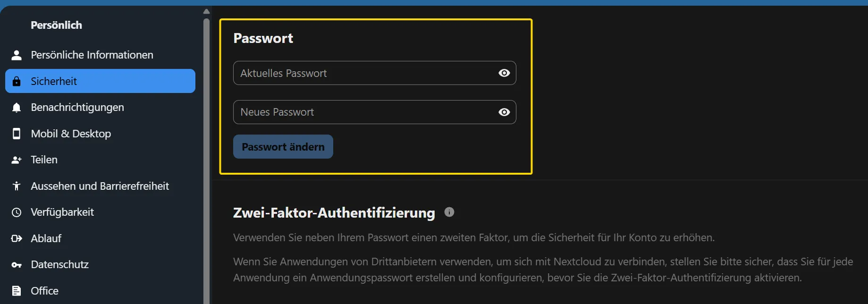
Task: Focus the Aktuelles Passwort field
Action: (x=363, y=73)
